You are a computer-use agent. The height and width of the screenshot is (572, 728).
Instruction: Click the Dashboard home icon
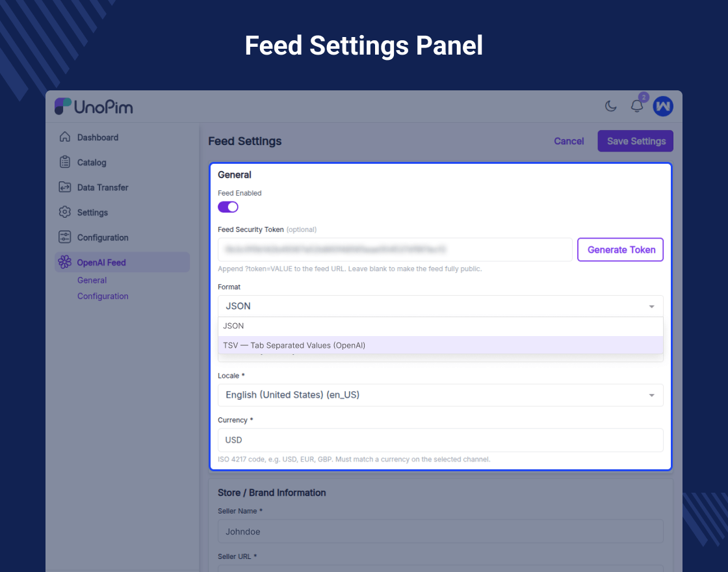click(x=64, y=137)
